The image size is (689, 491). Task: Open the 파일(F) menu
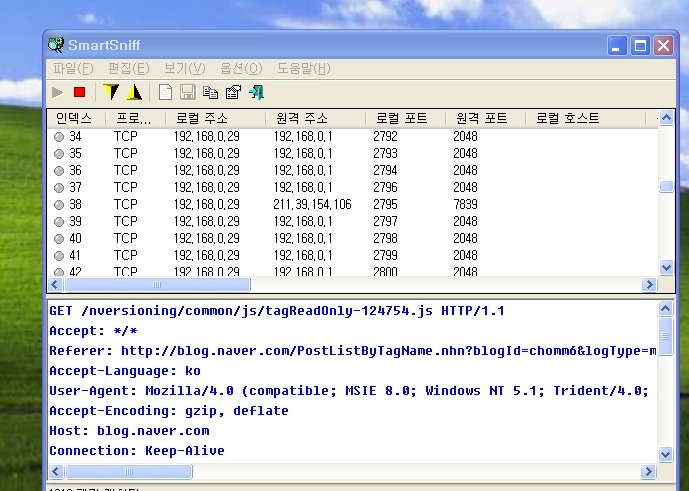[x=72, y=69]
